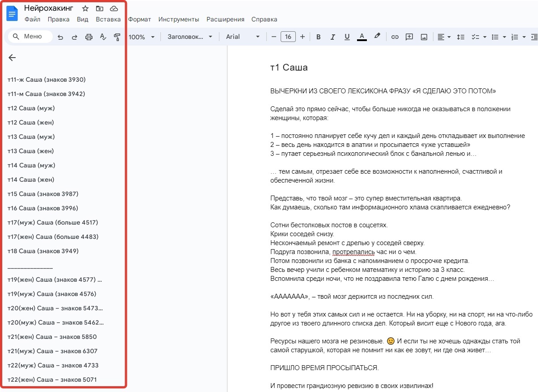Jump to heading т11-м Саша (знаков 3942)
The height and width of the screenshot is (392, 538).
[46, 94]
